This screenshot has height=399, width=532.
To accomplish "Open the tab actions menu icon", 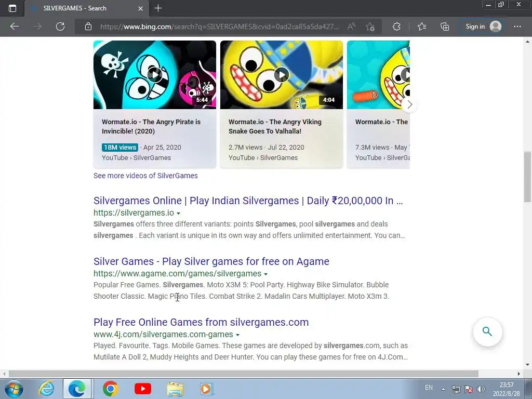I will tap(12, 8).
